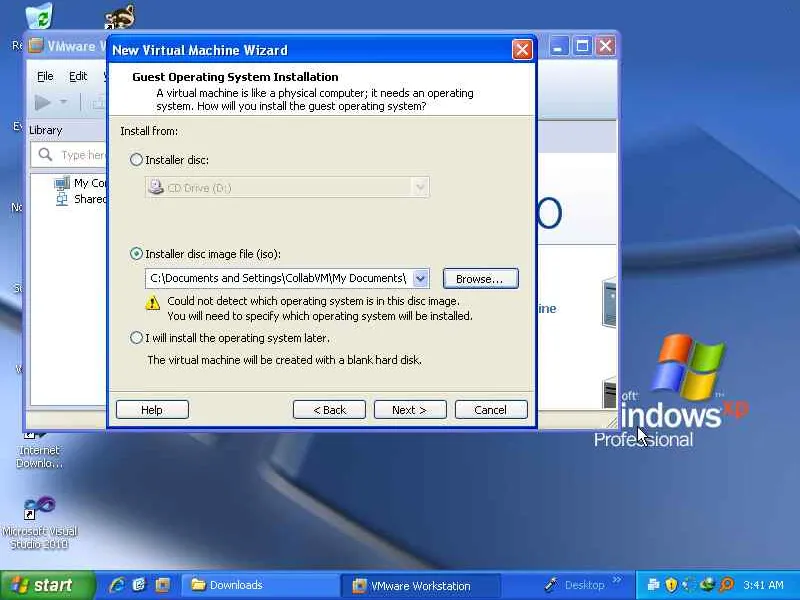Open the power dropdown arrow beside play icon
800x600 pixels.
tap(63, 102)
